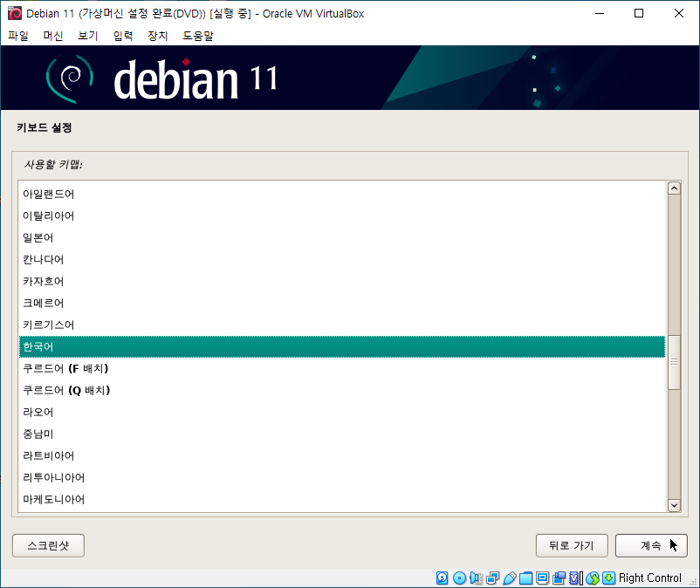Select 키르기스어 keymap
The width and height of the screenshot is (700, 588).
coord(342,325)
